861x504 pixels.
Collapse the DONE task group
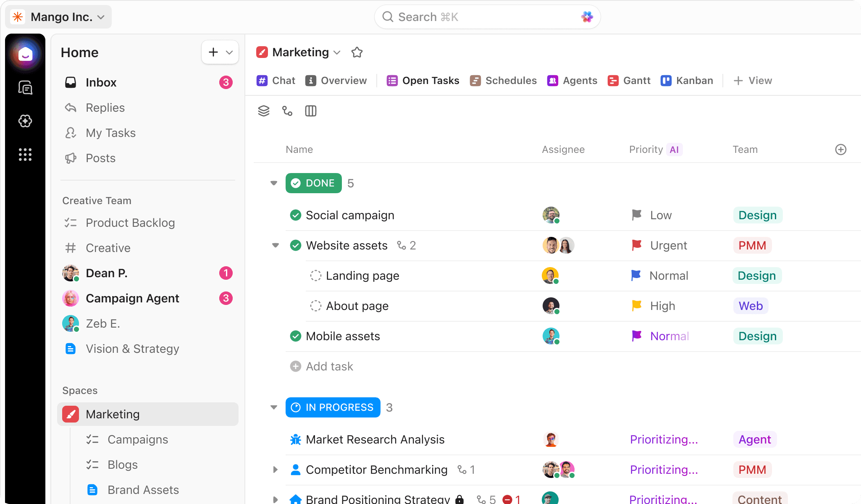273,183
